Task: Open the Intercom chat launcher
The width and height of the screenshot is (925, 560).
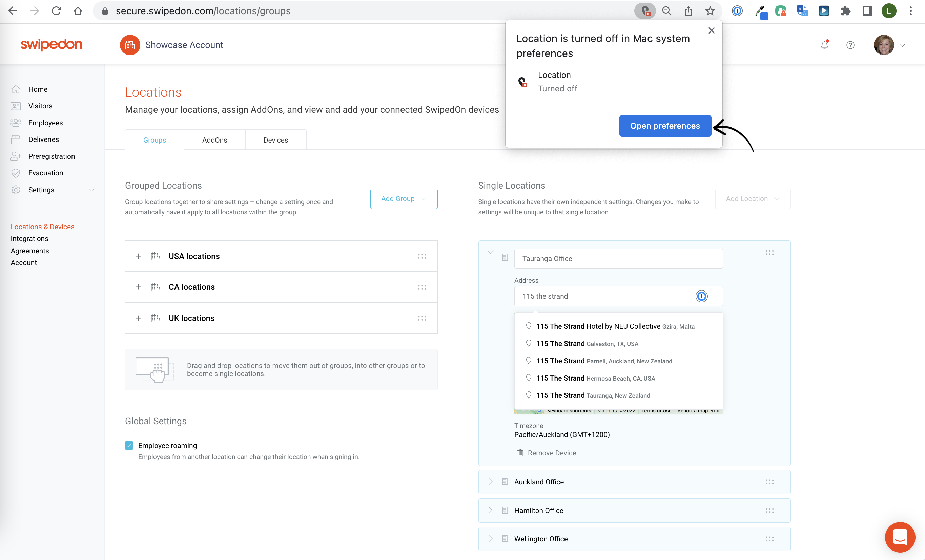Action: pyautogui.click(x=900, y=537)
